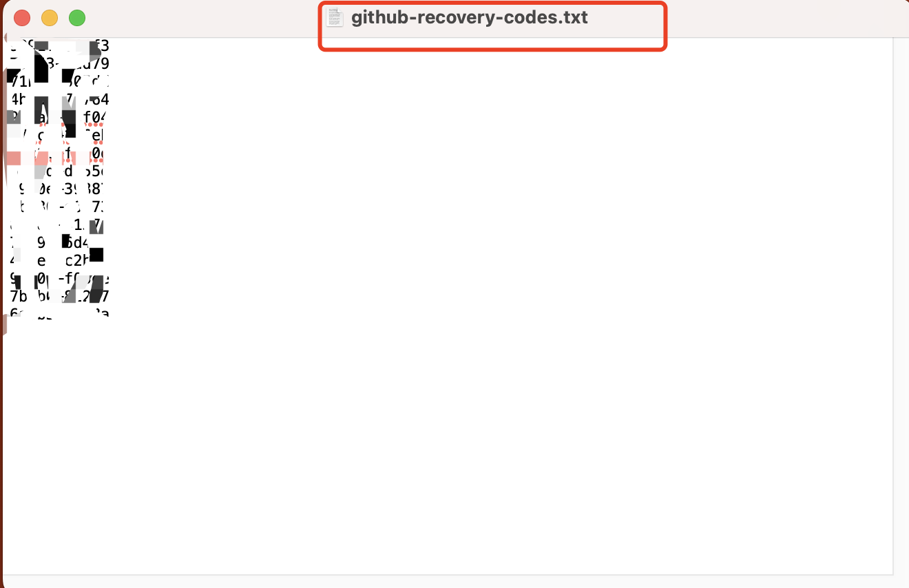Minimize the window with the yellow button
The height and width of the screenshot is (588, 909).
pos(50,18)
